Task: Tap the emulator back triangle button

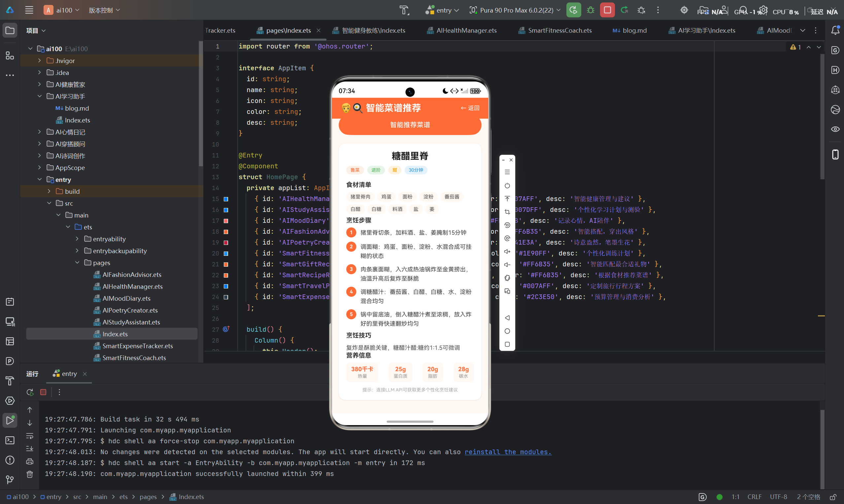Action: [x=507, y=318]
